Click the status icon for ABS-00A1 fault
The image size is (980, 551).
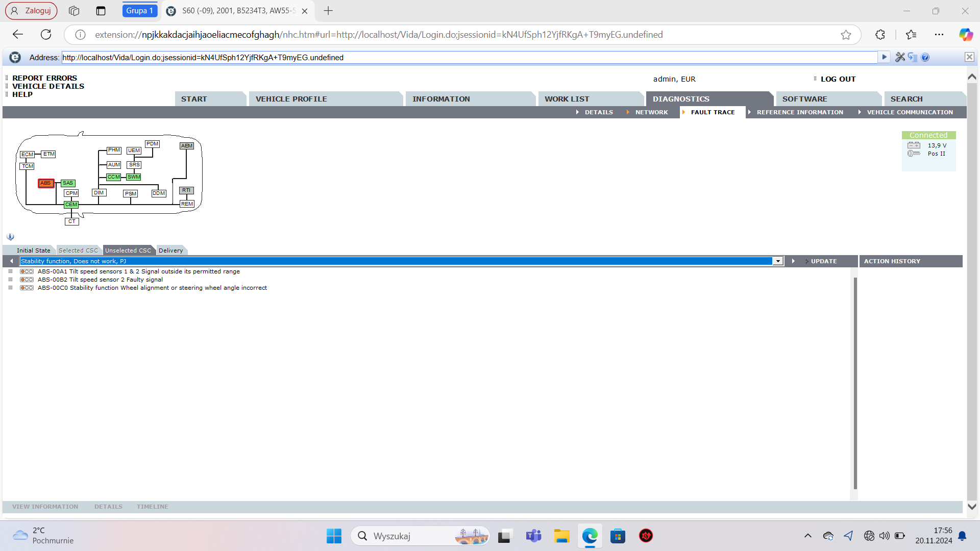tap(27, 271)
